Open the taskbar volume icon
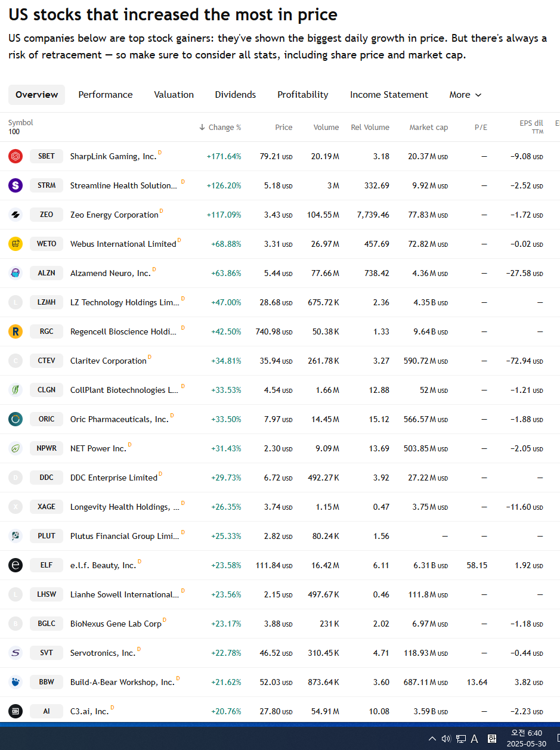This screenshot has height=750, width=560. pyautogui.click(x=446, y=739)
